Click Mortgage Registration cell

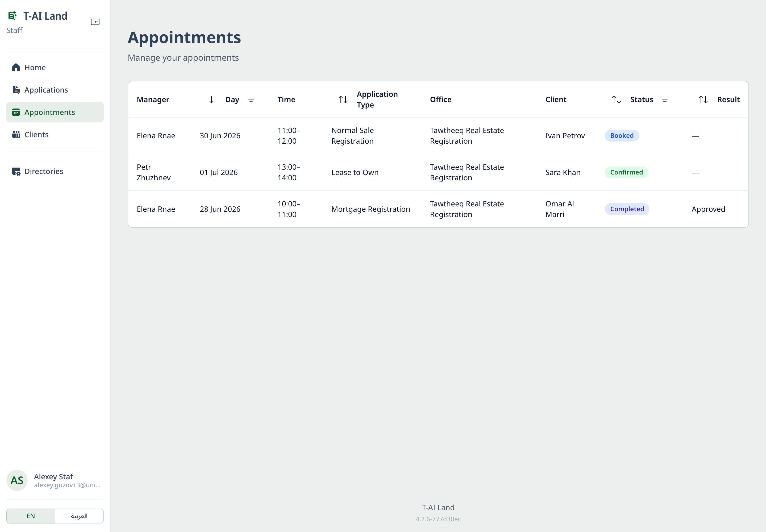pos(371,209)
